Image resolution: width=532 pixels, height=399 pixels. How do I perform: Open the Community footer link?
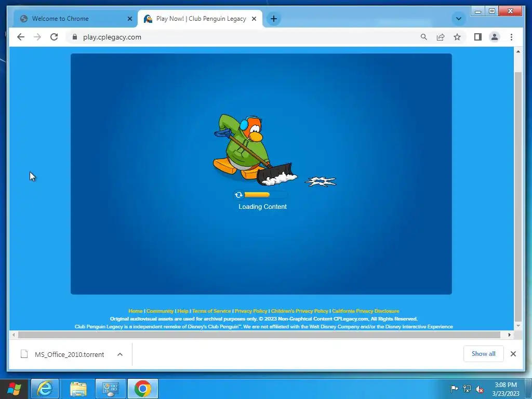(160, 311)
